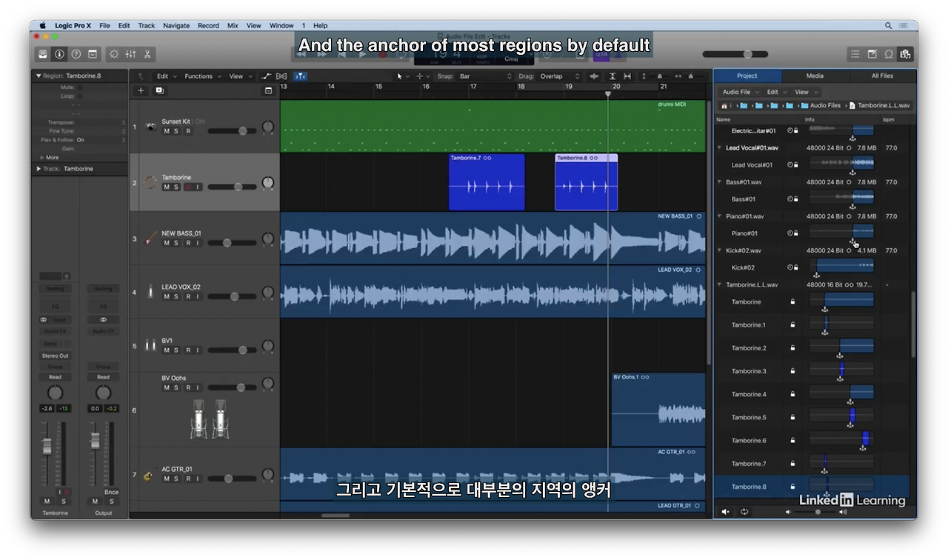The width and height of the screenshot is (948, 560).
Task: Open Smart Controls dial icon
Action: pos(113,54)
